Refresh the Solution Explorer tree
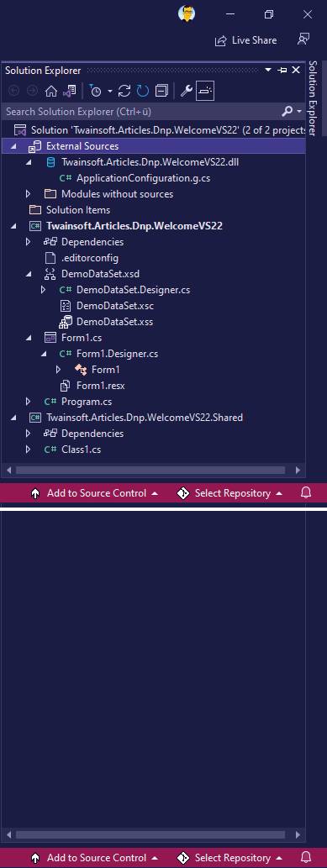The width and height of the screenshot is (327, 868). click(x=143, y=91)
